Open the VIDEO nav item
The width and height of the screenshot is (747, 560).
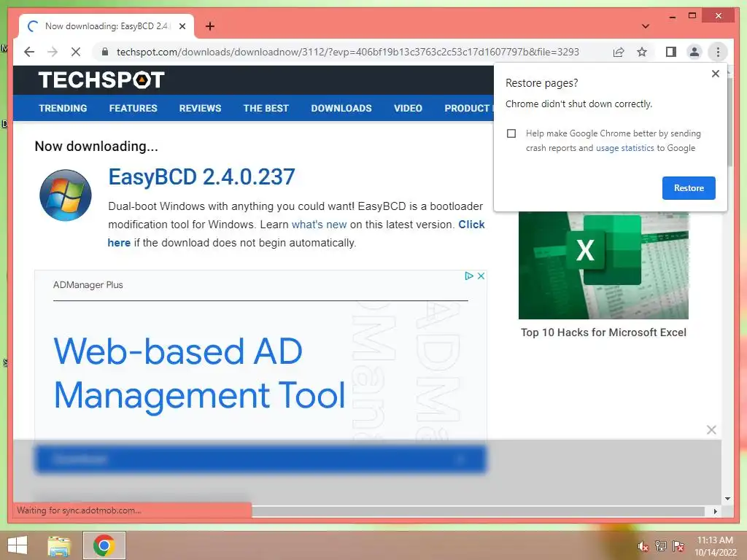(408, 108)
